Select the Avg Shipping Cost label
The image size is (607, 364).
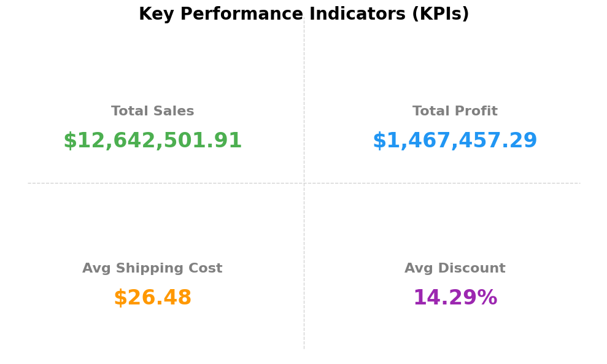152,269
